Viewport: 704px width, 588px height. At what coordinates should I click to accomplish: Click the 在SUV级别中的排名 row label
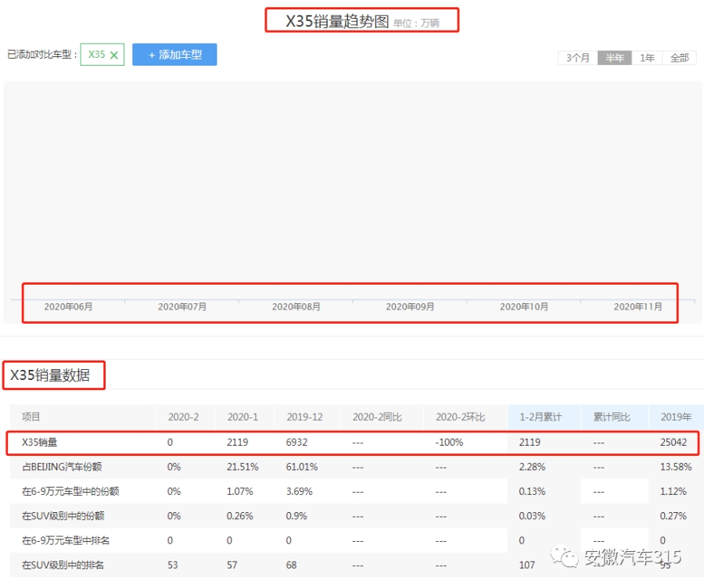pos(63,565)
